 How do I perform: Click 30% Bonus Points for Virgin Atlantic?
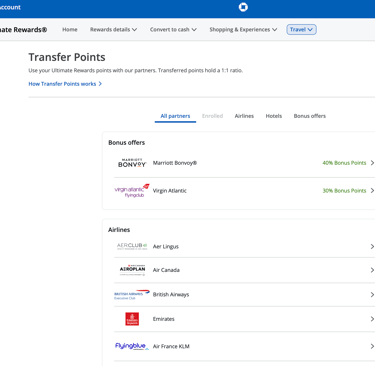[x=344, y=191]
